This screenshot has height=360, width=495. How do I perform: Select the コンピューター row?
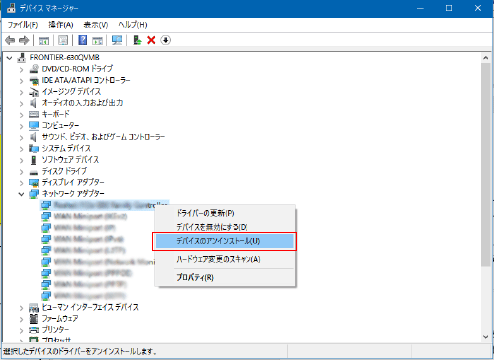[60, 126]
